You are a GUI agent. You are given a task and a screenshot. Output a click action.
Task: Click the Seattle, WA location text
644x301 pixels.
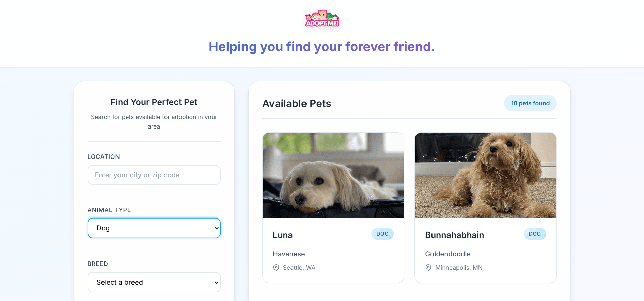(299, 268)
